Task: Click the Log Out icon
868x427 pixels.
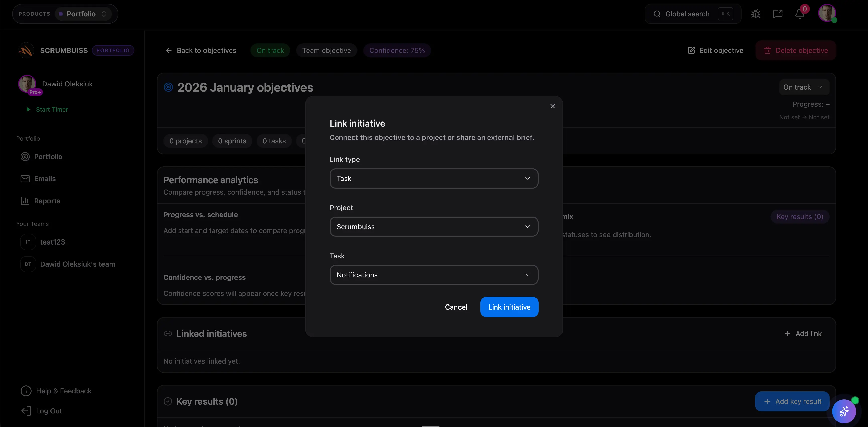Action: point(26,411)
